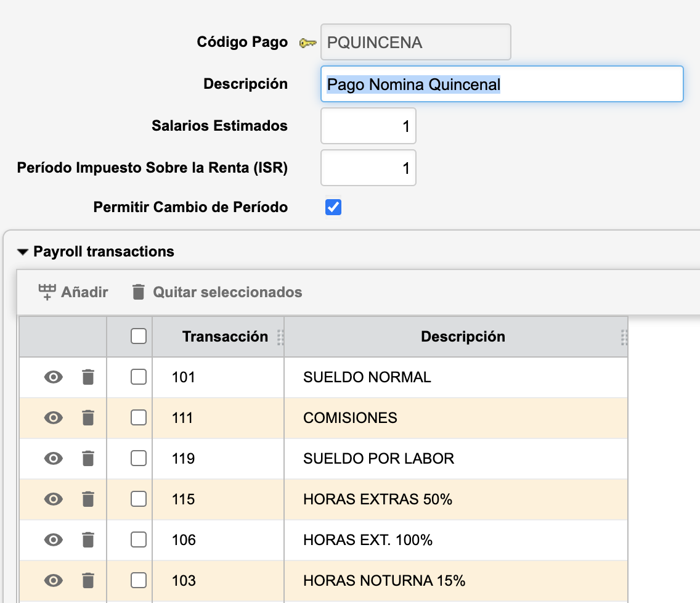
Task: Check the box for transaction 111
Action: [x=139, y=418]
